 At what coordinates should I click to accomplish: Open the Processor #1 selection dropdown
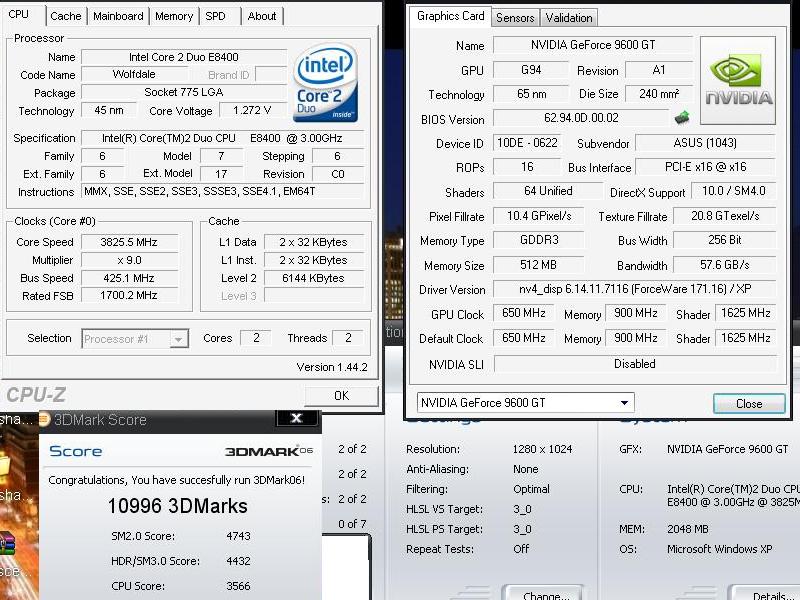pos(135,338)
